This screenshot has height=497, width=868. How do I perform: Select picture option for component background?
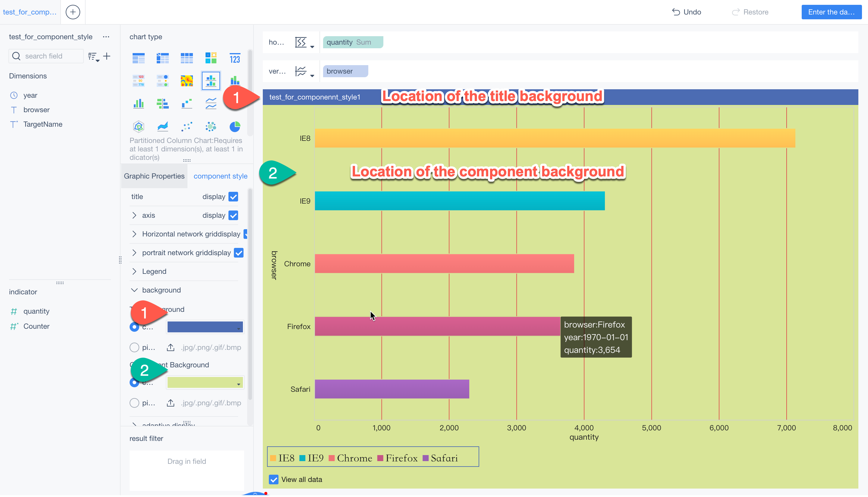click(134, 403)
